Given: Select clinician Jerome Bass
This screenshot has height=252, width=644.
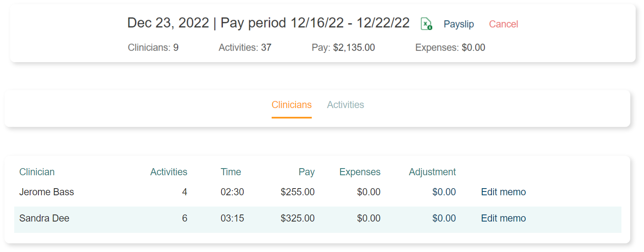Looking at the screenshot, I should [x=46, y=192].
